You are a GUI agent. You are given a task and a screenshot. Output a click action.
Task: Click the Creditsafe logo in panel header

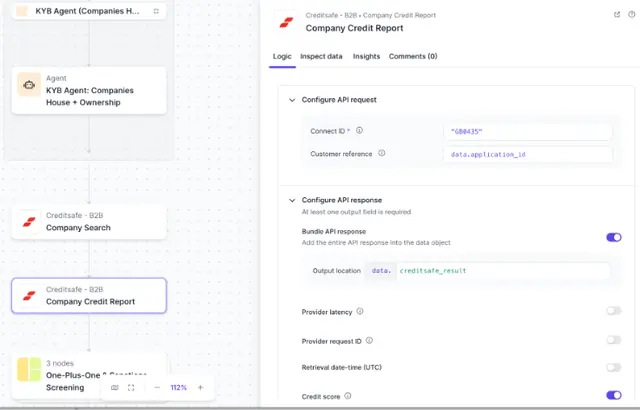click(286, 22)
